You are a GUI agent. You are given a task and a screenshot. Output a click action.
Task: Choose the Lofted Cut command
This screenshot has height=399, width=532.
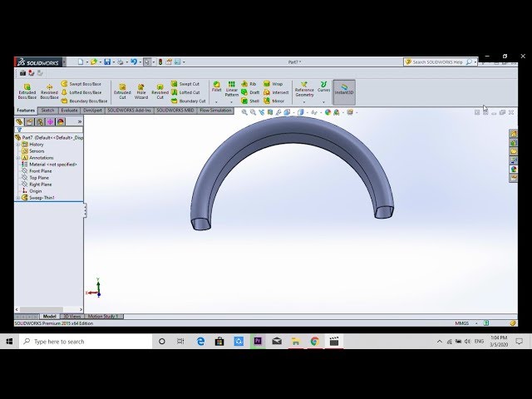pos(185,92)
